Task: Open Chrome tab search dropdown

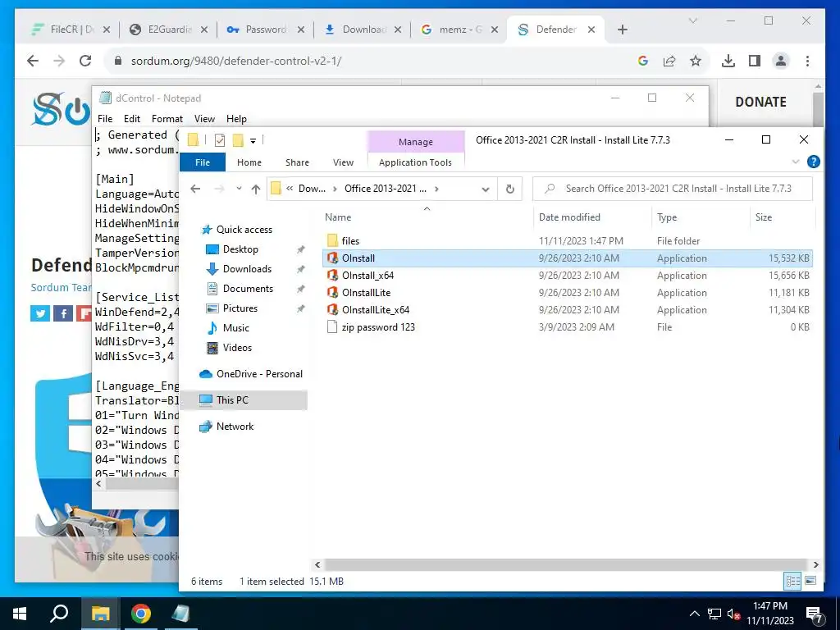Action: (692, 21)
